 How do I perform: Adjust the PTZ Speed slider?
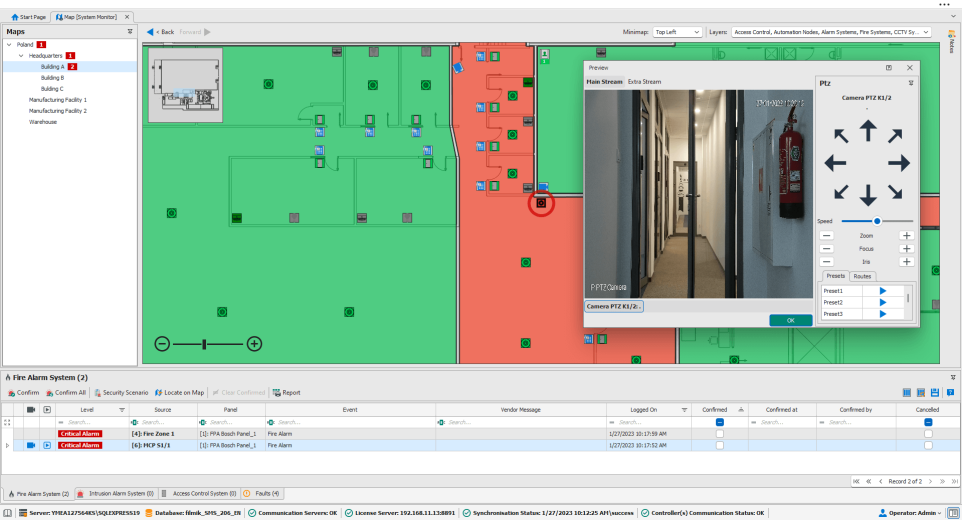877,221
